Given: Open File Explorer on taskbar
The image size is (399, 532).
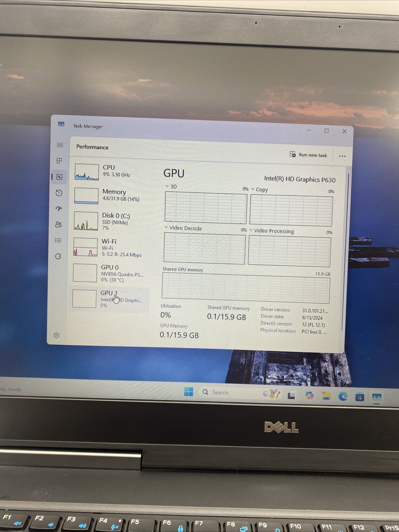Looking at the screenshot, I should [326, 396].
